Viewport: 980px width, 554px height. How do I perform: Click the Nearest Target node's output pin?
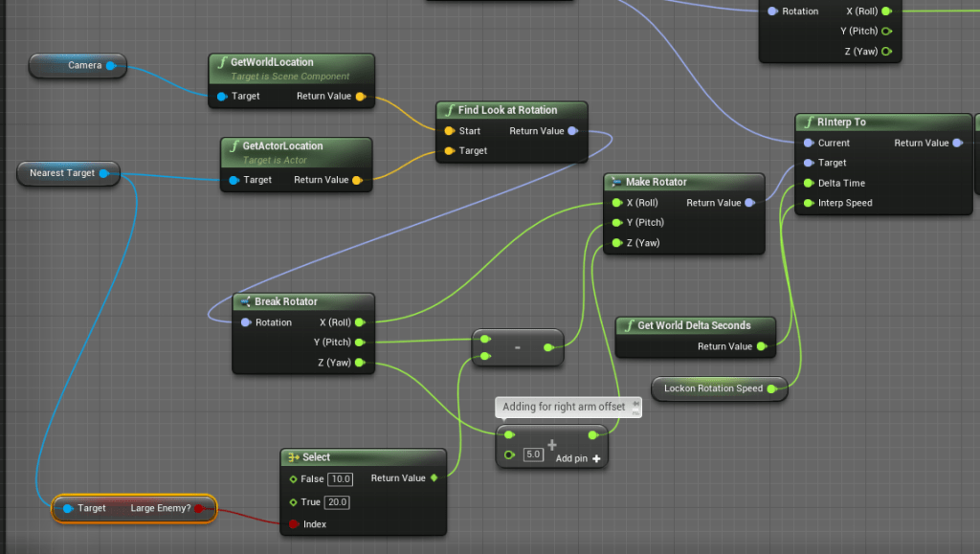pos(104,173)
